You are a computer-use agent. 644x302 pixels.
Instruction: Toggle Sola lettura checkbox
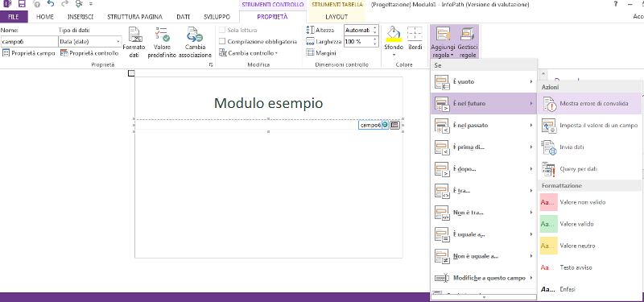coord(222,31)
